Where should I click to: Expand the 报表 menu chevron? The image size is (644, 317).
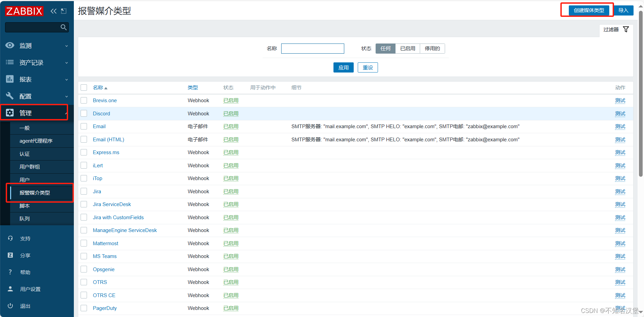[x=66, y=80]
